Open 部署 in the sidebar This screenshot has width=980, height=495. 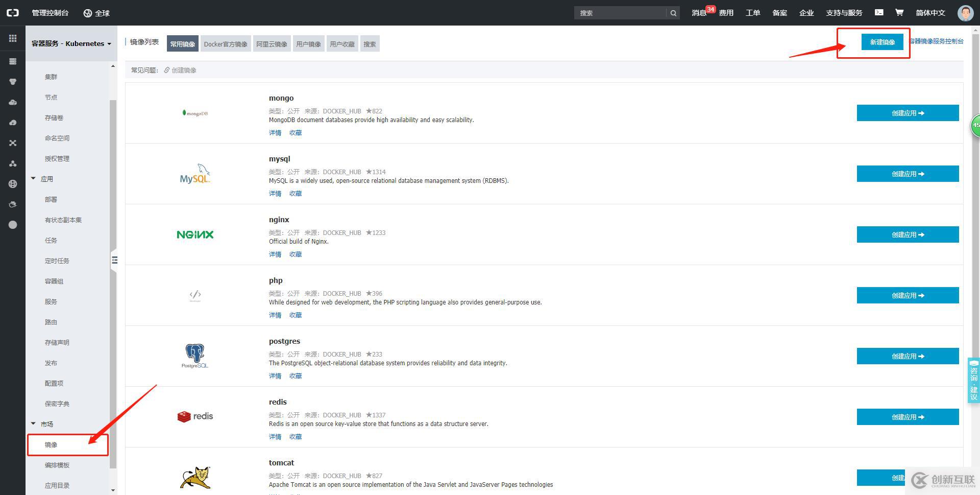[x=51, y=199]
